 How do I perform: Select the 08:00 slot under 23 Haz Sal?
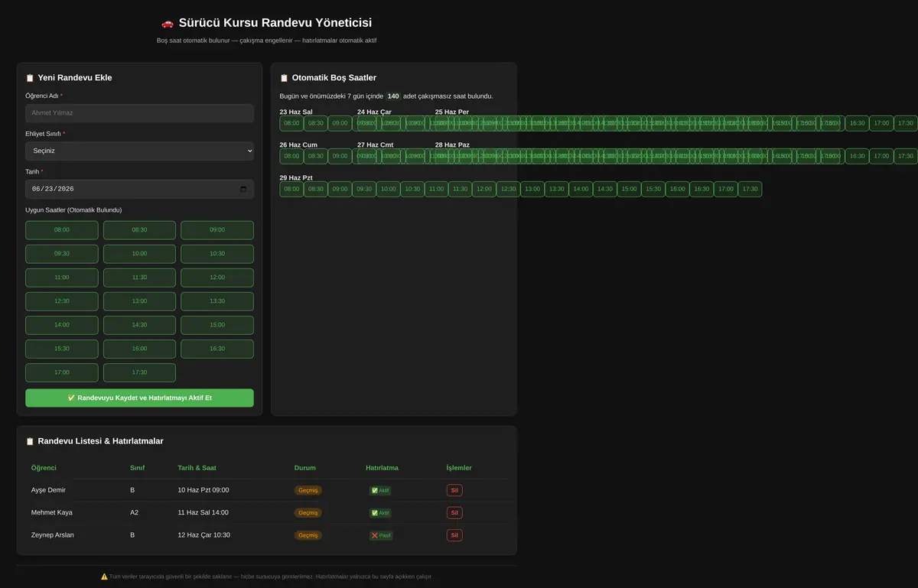click(x=291, y=123)
